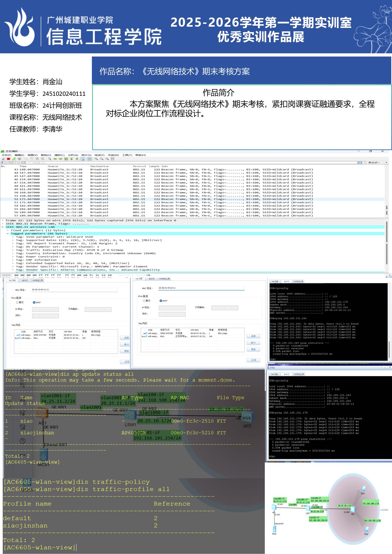Image resolution: width=392 pixels, height=554 pixels.
Task: Select the DHCP radio in left STA window
Action: pyautogui.click(x=34, y=302)
